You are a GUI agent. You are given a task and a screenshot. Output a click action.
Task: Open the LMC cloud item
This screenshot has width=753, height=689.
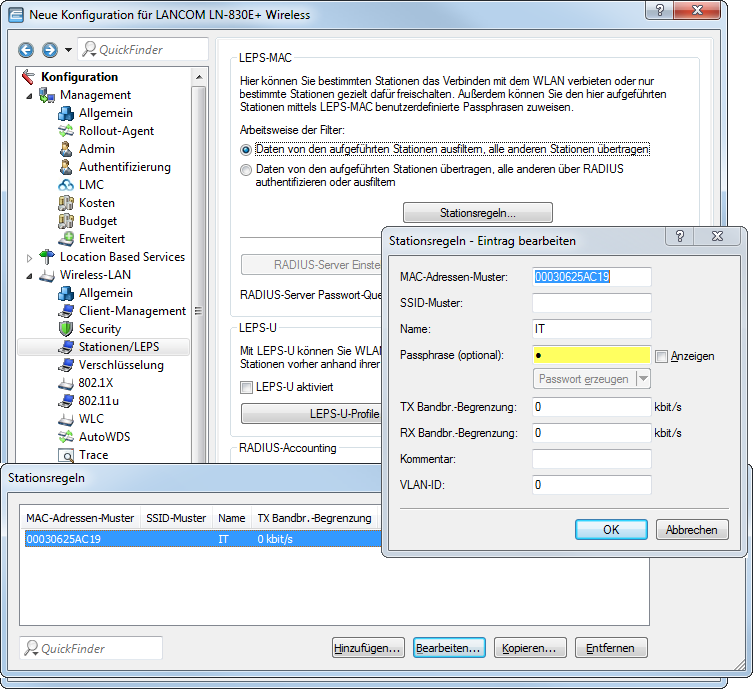(x=91, y=185)
